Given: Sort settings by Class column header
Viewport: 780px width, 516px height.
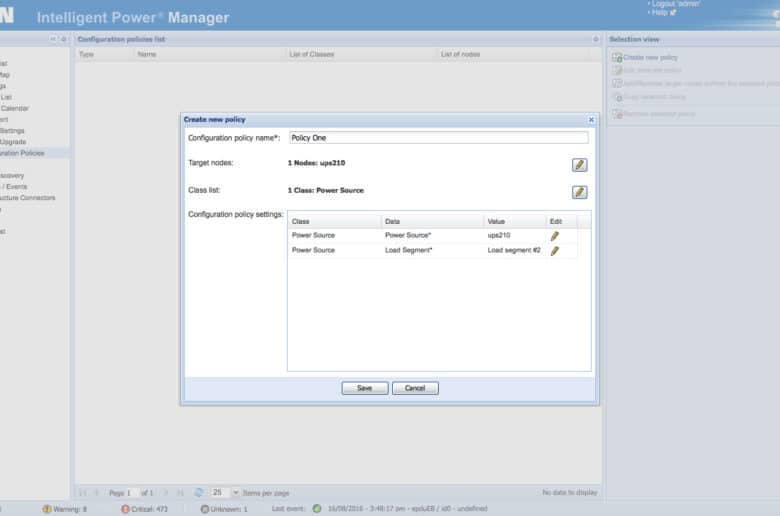Looking at the screenshot, I should [334, 221].
